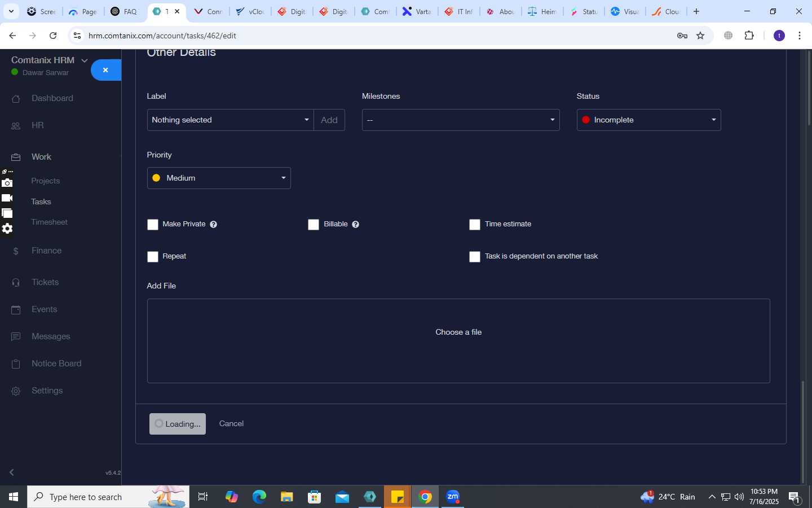
Task: Open the Milestones dropdown
Action: (461, 120)
